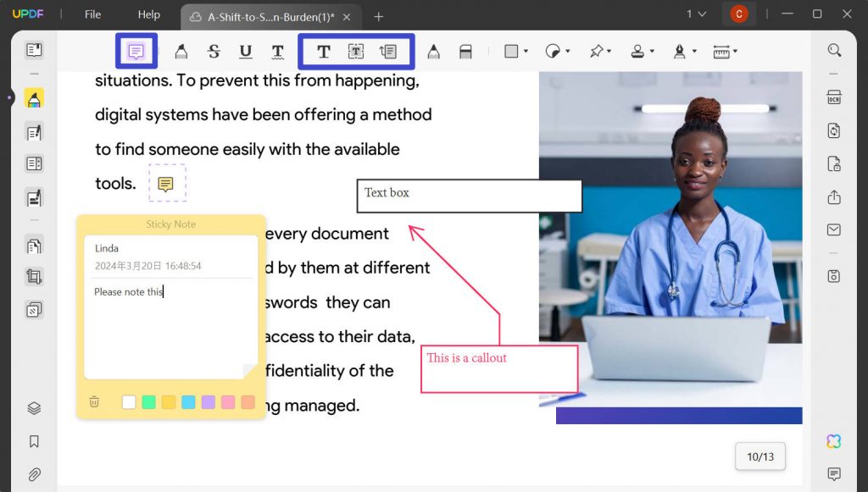Viewport: 868px width, 492px height.
Task: Open the File menu
Action: tap(92, 14)
